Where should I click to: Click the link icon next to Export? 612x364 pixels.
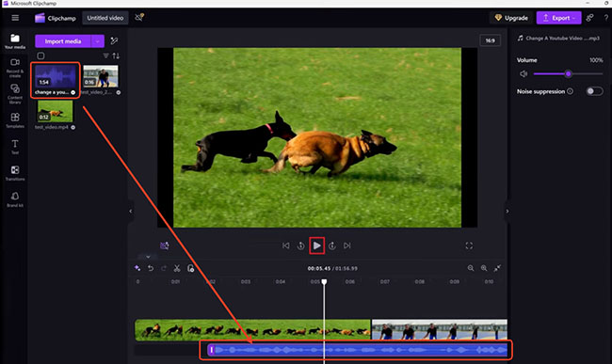589,18
